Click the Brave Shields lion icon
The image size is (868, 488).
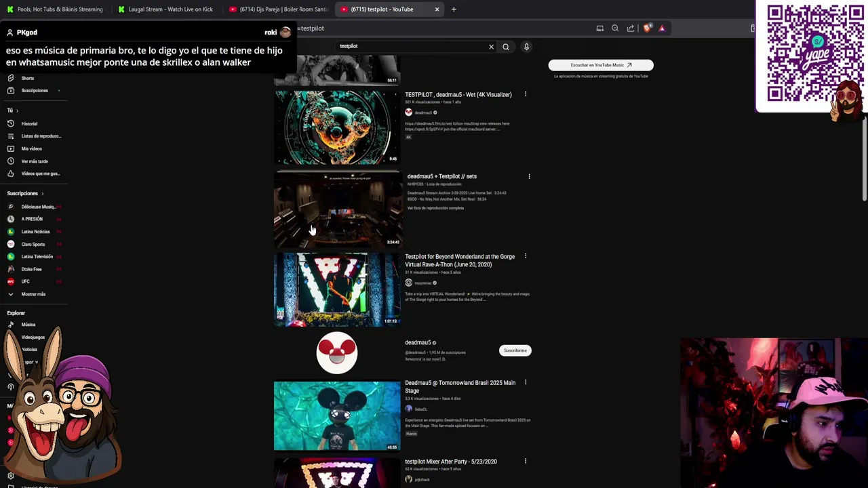[647, 28]
